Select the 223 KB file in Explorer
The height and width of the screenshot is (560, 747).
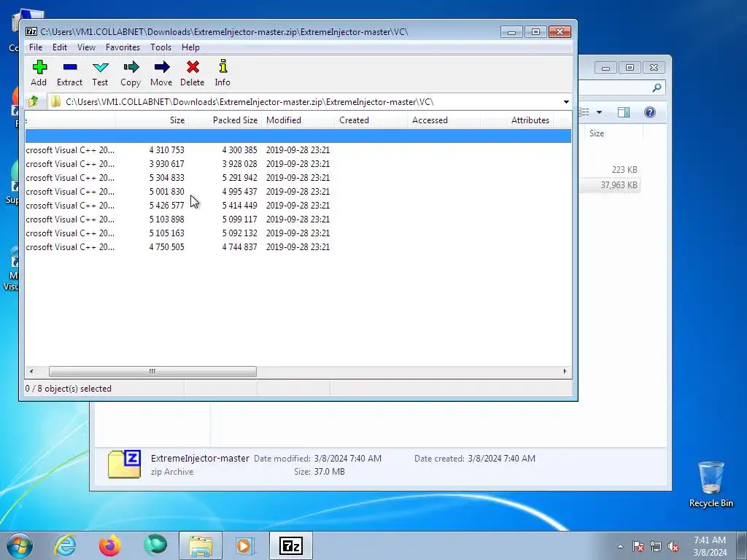610,169
